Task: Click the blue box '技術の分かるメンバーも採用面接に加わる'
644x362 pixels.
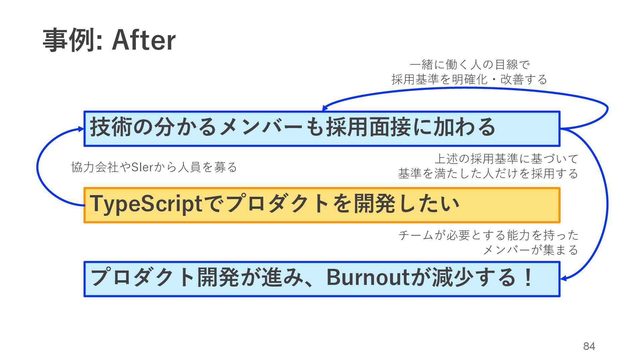Action: [x=321, y=129]
